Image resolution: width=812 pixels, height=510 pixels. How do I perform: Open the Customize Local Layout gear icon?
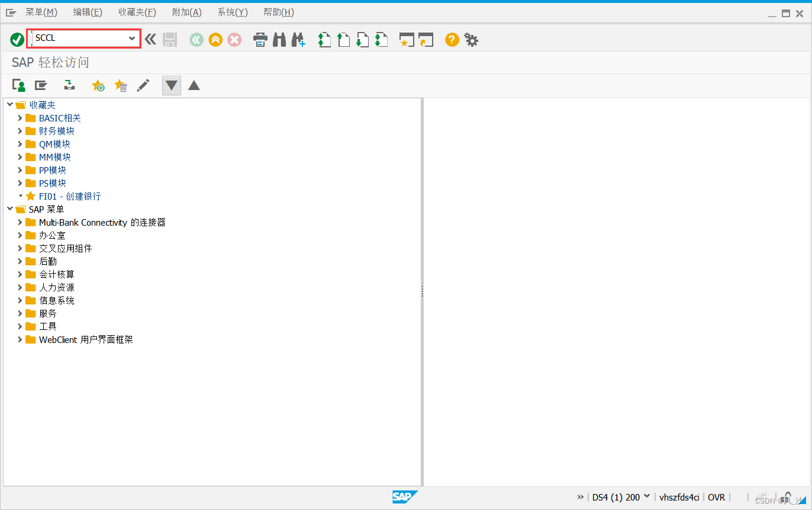471,40
